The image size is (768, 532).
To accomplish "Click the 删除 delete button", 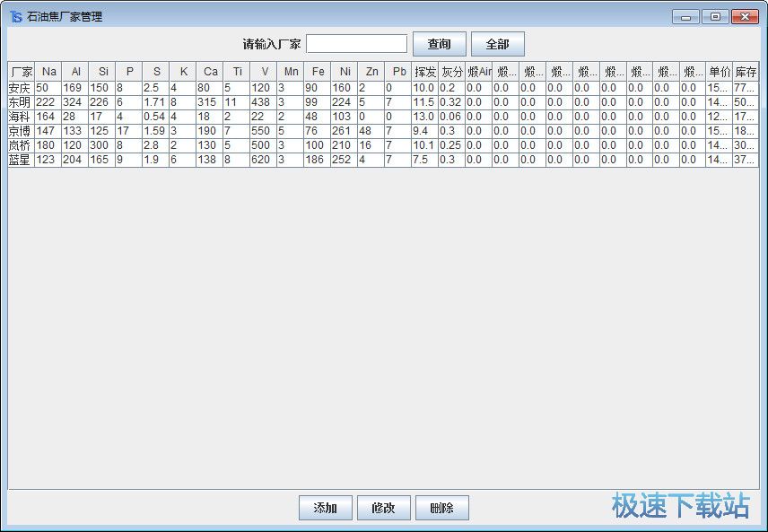I will click(x=441, y=507).
